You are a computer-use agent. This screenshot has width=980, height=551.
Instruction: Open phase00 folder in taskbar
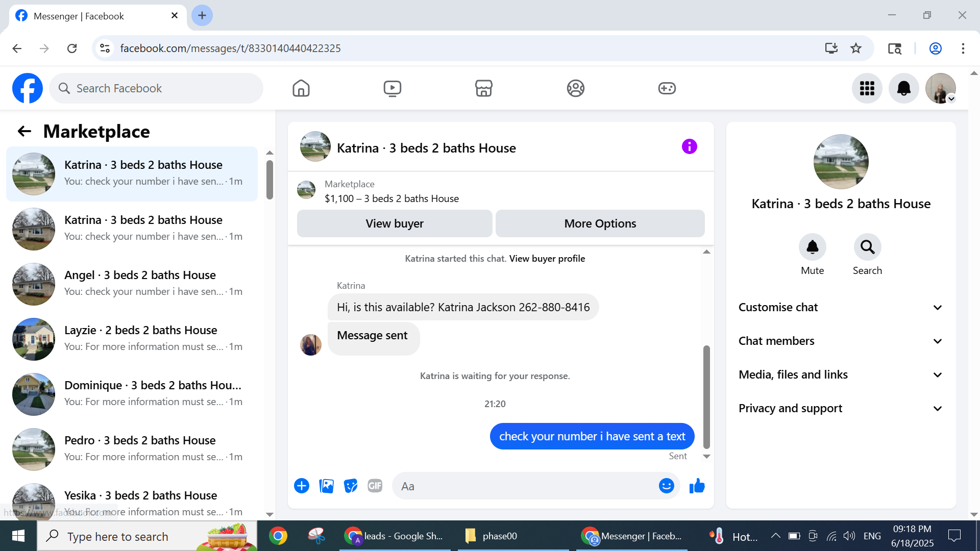pos(512,536)
